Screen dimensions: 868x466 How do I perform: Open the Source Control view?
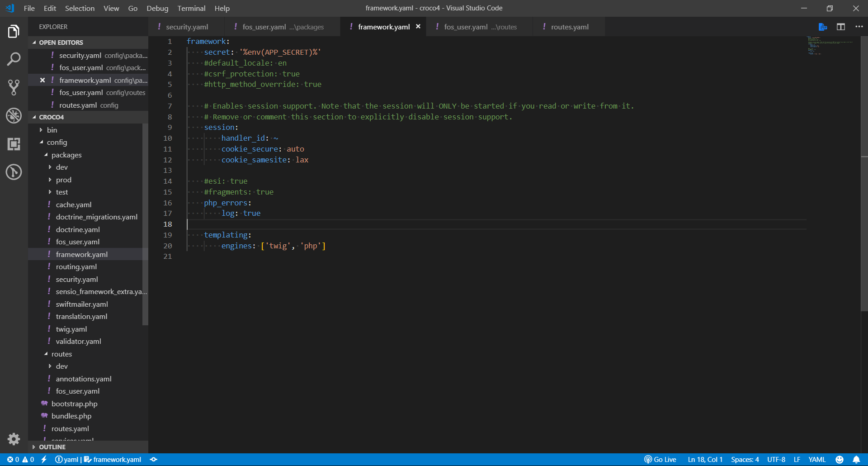[x=14, y=87]
